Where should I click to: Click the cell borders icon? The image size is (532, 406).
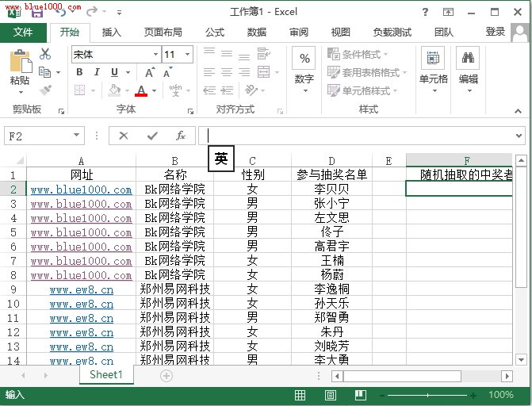pyautogui.click(x=80, y=90)
